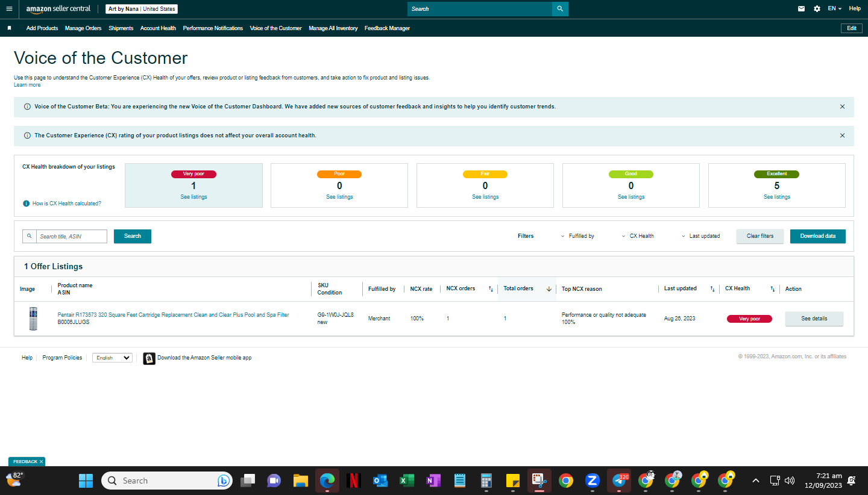Focus the top header Search field
Image resolution: width=868 pixels, height=495 pixels.
480,9
